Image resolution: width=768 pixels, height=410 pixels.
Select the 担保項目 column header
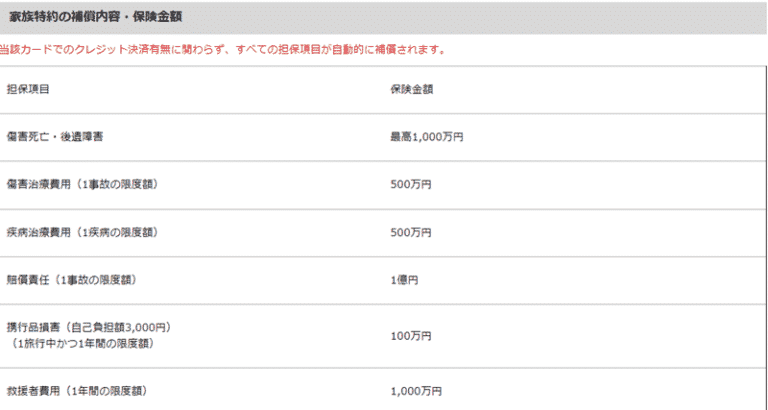[x=28, y=90]
